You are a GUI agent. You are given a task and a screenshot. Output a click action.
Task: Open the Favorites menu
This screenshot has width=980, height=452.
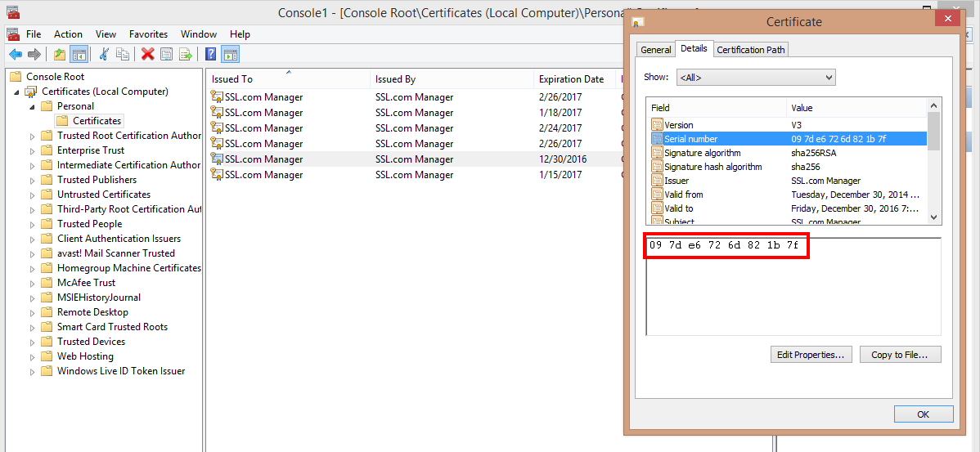point(149,34)
